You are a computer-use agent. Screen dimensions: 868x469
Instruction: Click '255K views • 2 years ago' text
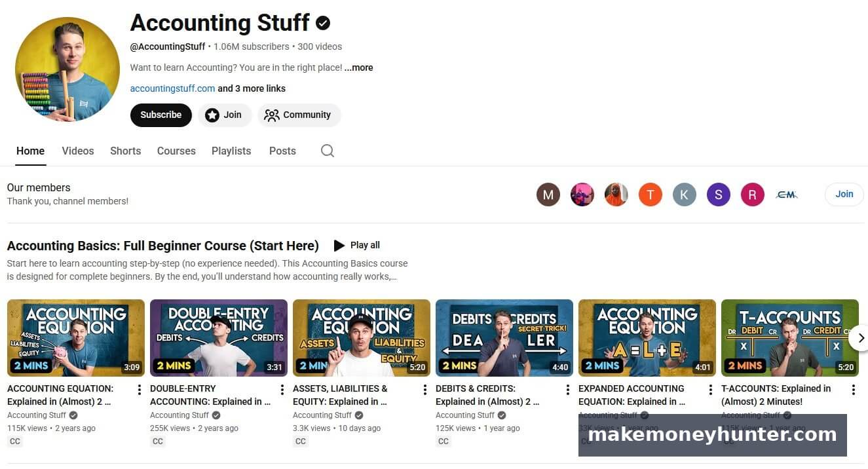click(x=194, y=428)
